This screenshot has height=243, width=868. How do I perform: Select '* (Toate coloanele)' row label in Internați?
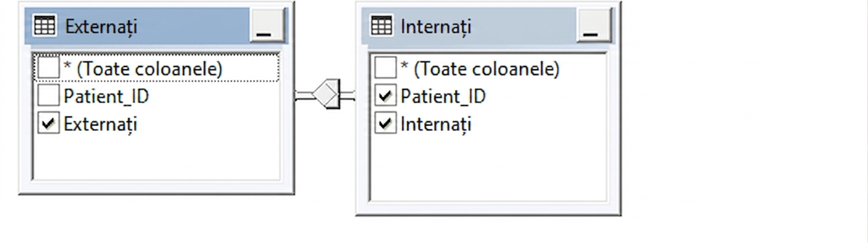[480, 69]
